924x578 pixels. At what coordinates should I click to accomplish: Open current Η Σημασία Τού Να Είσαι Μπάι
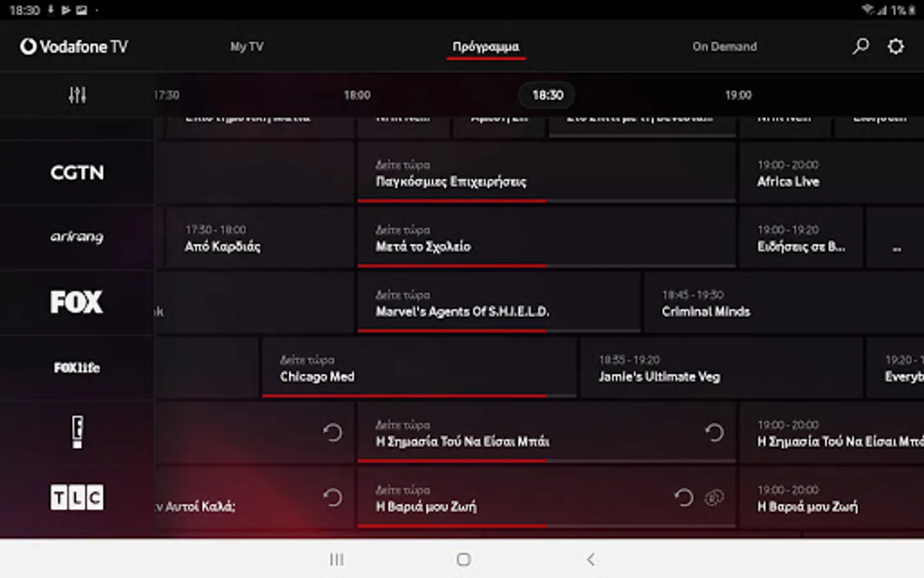(547, 432)
